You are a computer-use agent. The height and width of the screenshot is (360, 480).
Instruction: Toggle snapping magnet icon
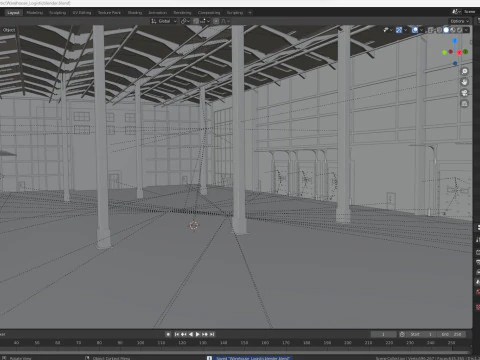click(x=196, y=21)
